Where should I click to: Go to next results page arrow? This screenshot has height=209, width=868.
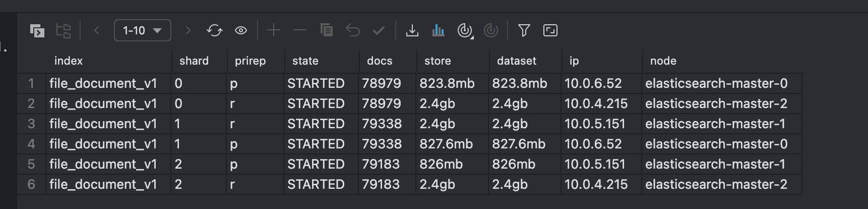pyautogui.click(x=188, y=31)
